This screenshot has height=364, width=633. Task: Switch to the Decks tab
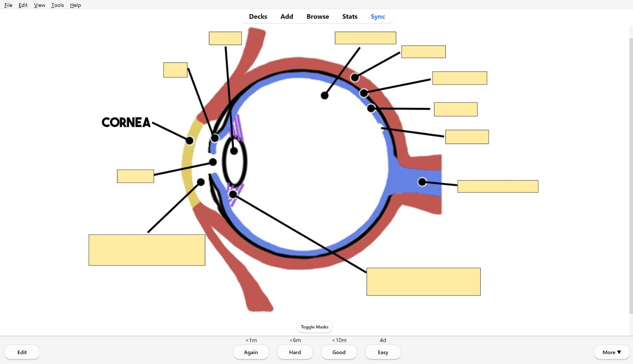click(x=258, y=17)
